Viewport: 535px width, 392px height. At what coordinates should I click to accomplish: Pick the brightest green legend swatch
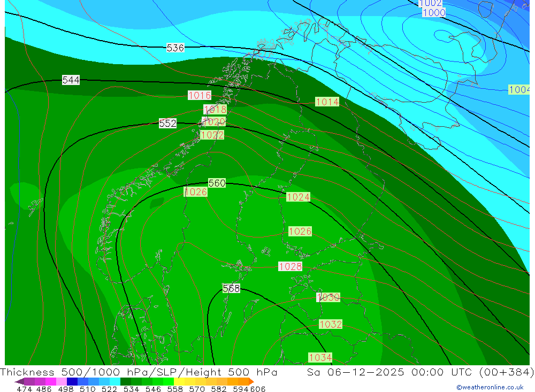169,381
